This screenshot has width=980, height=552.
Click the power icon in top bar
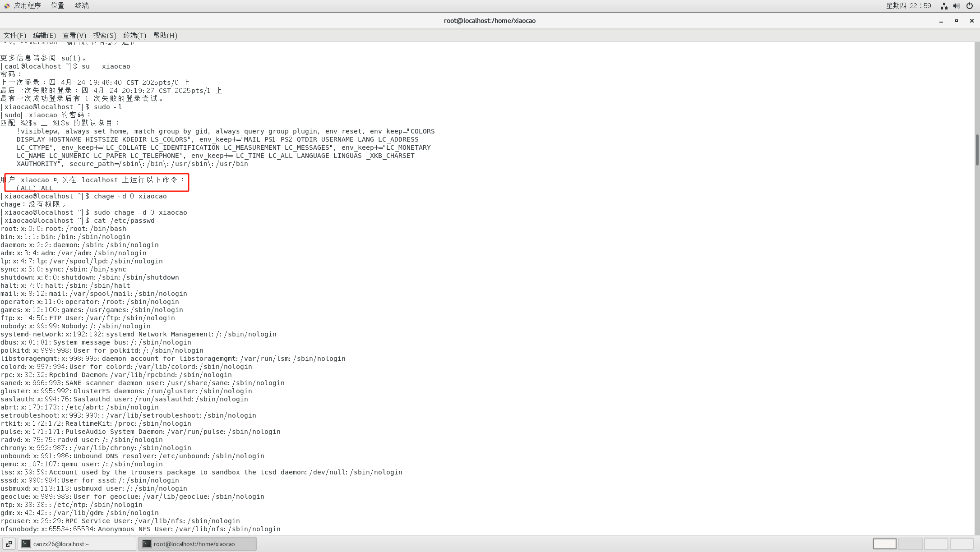[x=969, y=6]
